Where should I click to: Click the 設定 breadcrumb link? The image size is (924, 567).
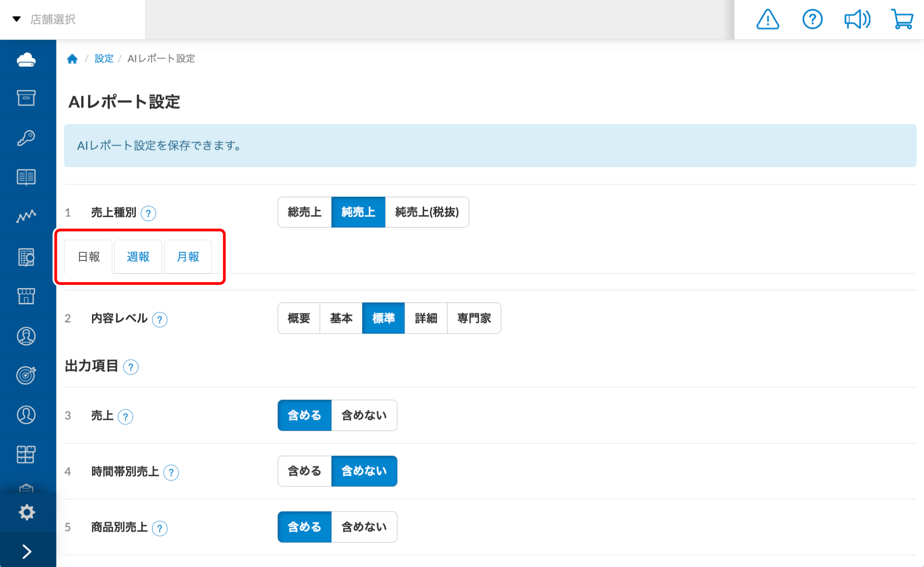pos(104,59)
